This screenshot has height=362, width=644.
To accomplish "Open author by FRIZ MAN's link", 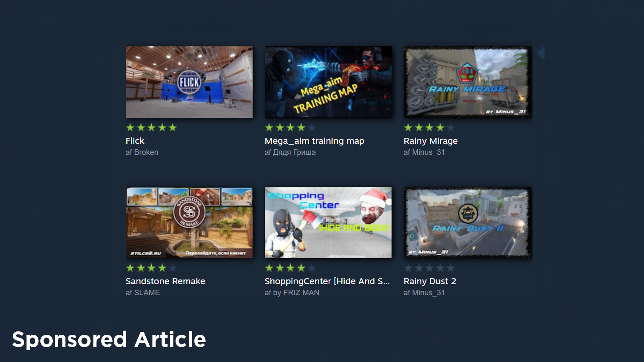I will 296,293.
